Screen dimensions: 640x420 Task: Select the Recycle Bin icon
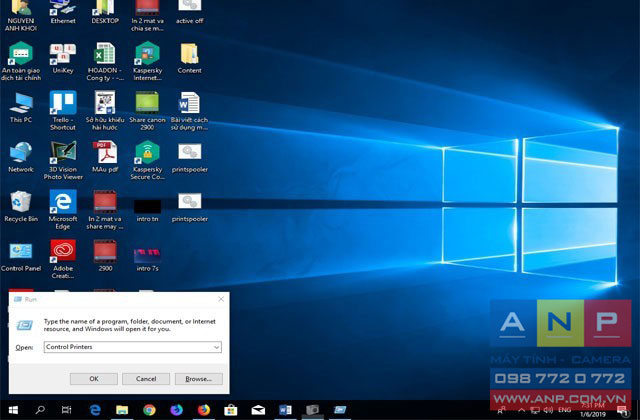pyautogui.click(x=21, y=207)
